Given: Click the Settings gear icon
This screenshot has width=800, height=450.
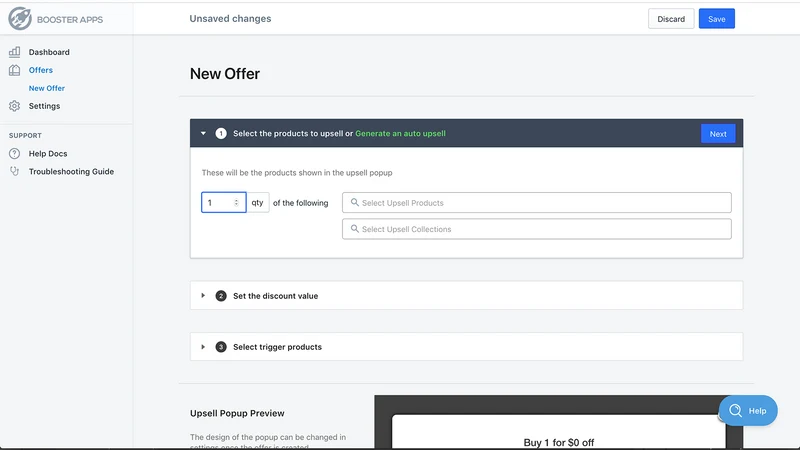Looking at the screenshot, I should [x=15, y=106].
